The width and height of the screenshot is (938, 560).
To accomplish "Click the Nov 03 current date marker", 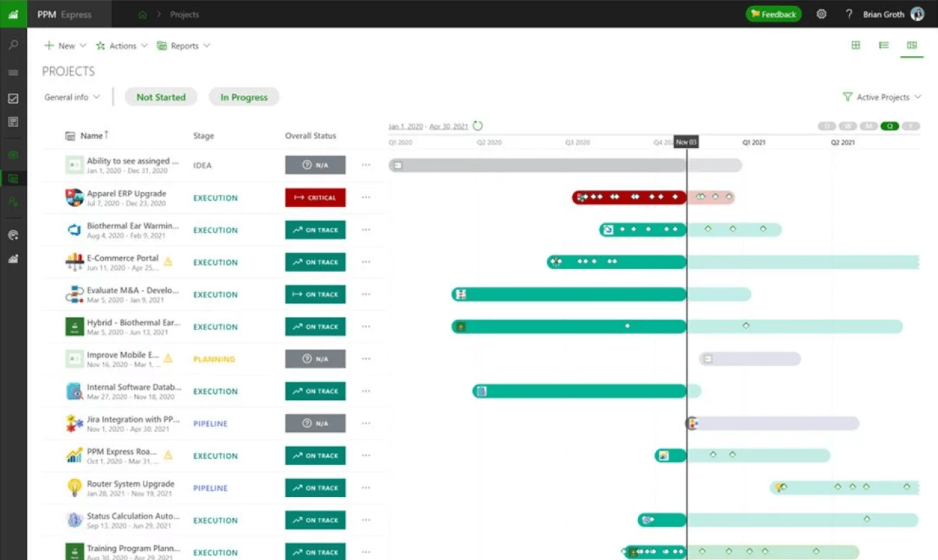I will coord(686,142).
